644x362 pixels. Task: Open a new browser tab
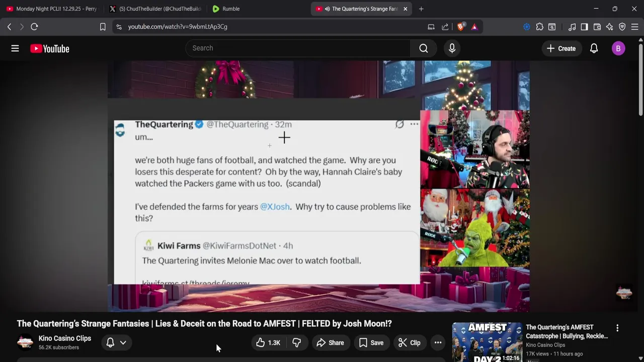coord(421,9)
